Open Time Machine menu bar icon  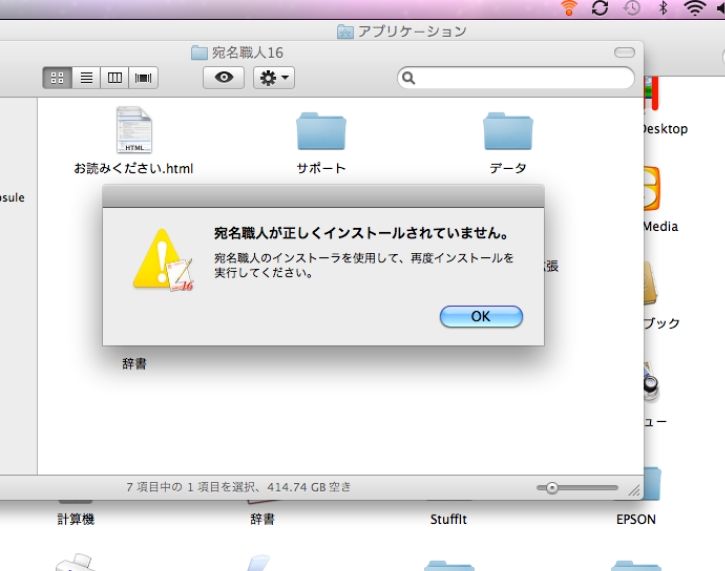point(632,8)
